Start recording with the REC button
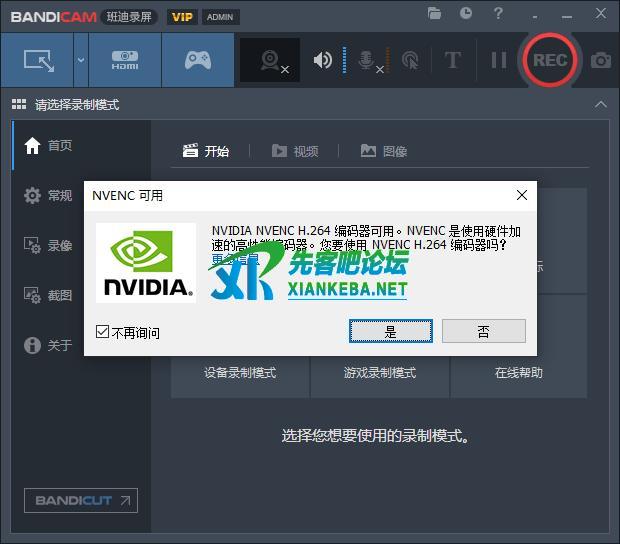The width and height of the screenshot is (620, 544). (549, 60)
